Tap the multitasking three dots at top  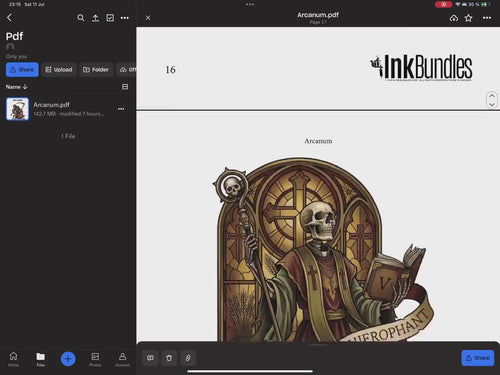pyautogui.click(x=250, y=4)
